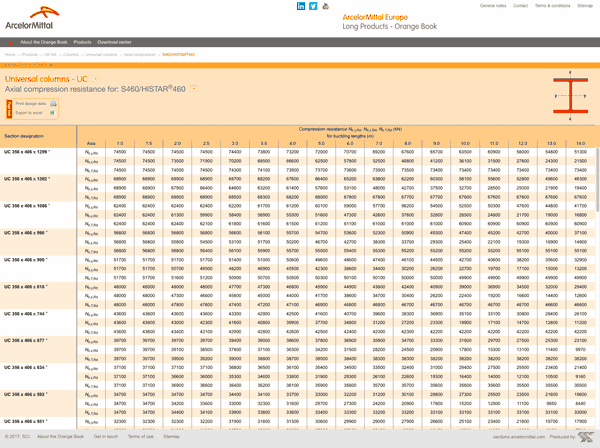
Task: Go to Columns in the breadcrumb
Action: [71, 55]
